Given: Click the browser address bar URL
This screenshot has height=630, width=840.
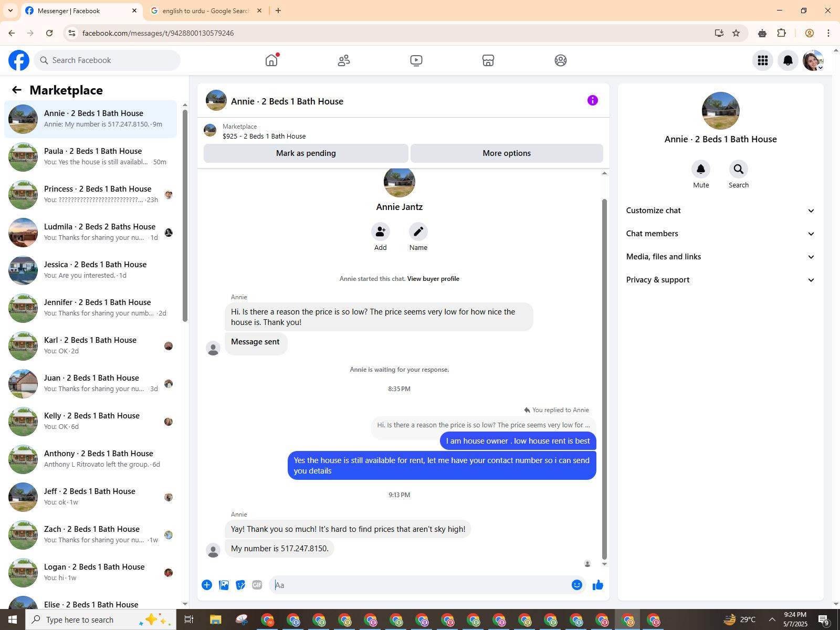Looking at the screenshot, I should [158, 33].
